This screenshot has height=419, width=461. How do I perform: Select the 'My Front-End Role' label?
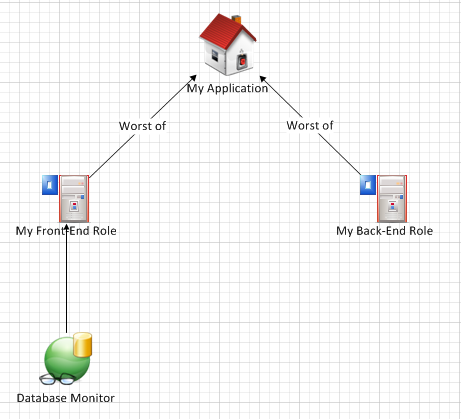(x=66, y=231)
